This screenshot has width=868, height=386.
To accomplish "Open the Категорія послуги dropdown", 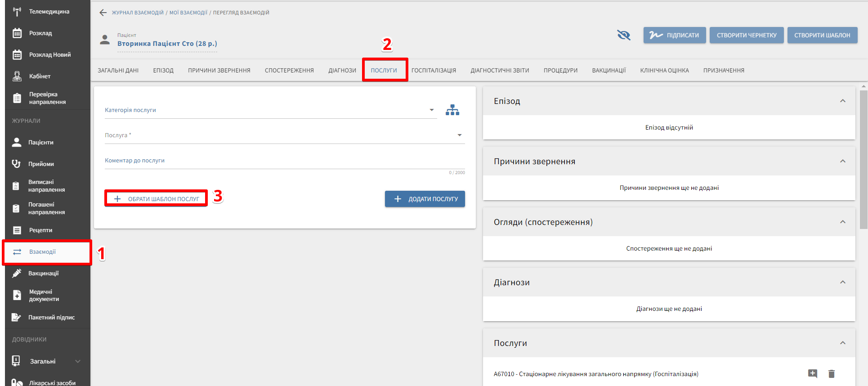I will [x=431, y=110].
